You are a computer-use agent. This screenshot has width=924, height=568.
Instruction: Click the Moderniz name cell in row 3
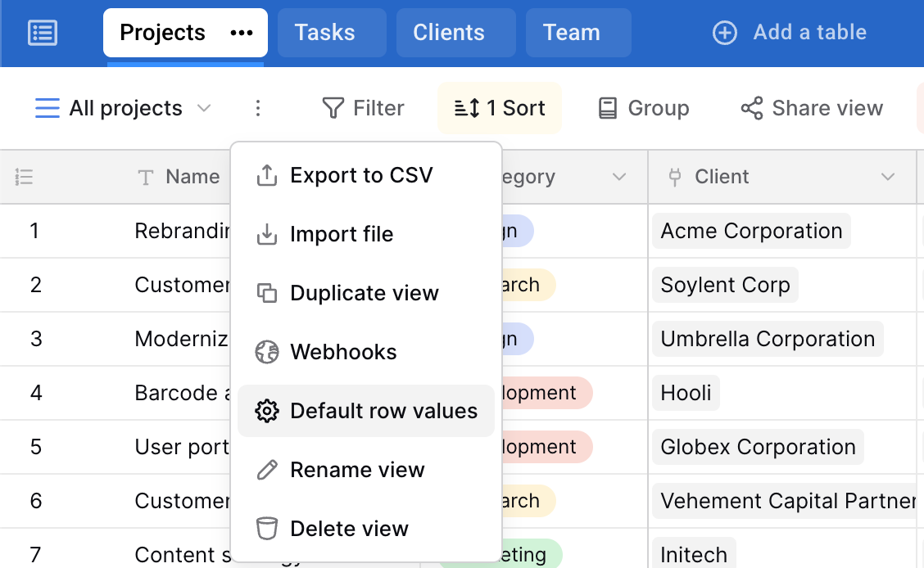tap(182, 339)
